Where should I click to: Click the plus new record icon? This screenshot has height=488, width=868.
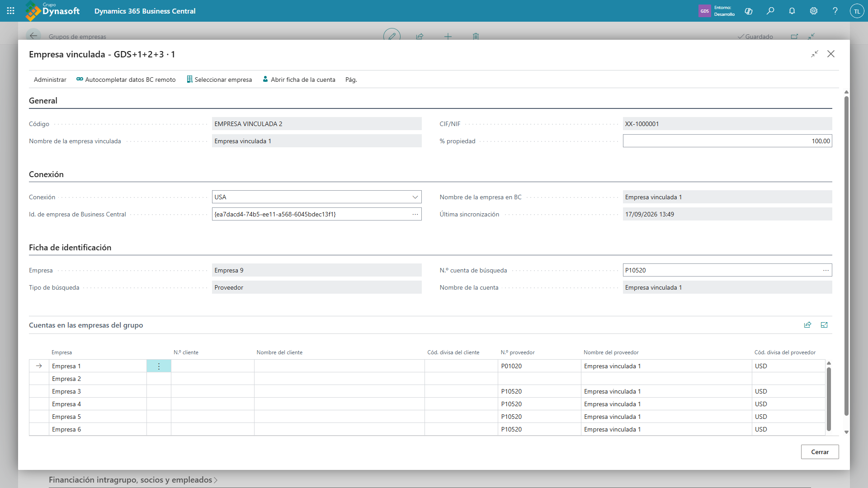[x=448, y=36]
